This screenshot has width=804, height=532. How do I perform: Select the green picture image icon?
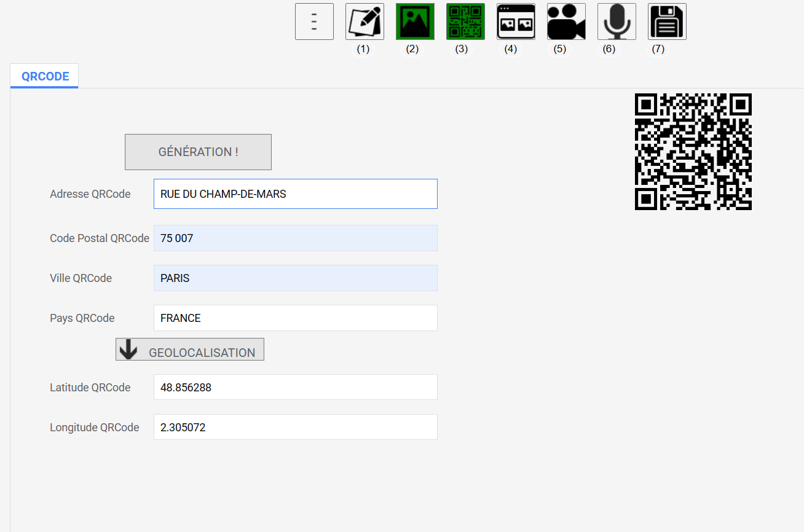(x=415, y=22)
